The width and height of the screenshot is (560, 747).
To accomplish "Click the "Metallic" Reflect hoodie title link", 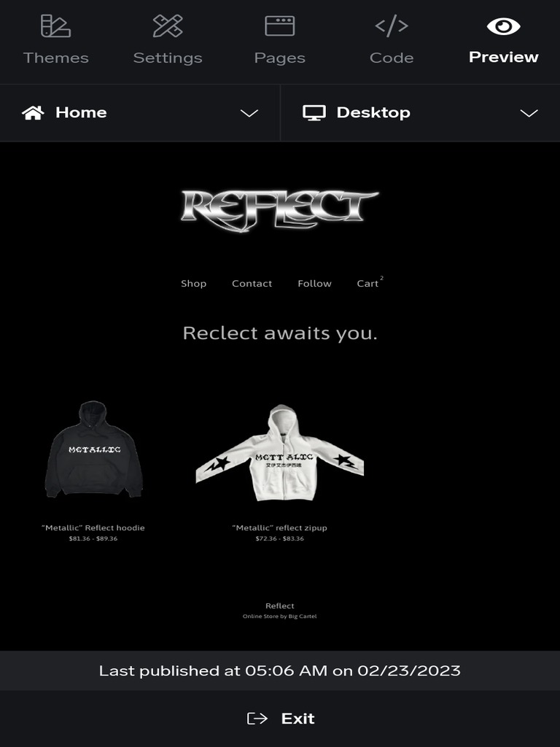I will coord(93,528).
